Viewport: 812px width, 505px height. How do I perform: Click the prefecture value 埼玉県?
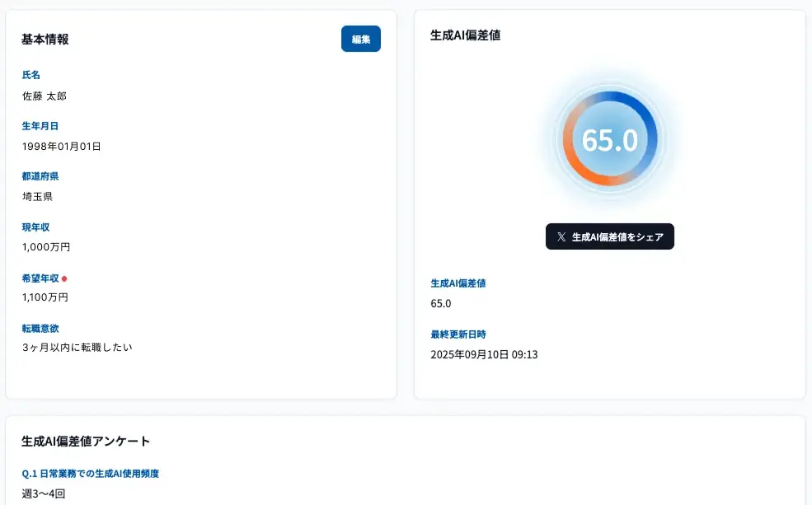point(37,196)
